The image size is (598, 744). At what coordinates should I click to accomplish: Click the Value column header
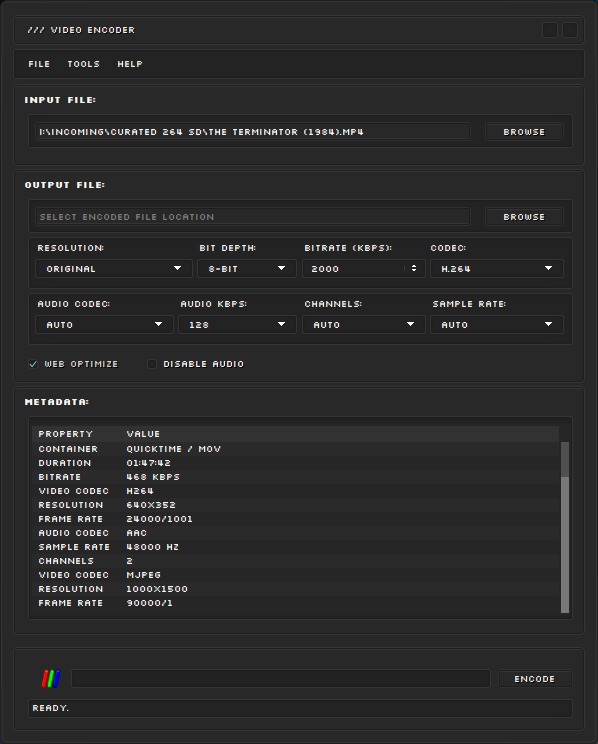143,434
